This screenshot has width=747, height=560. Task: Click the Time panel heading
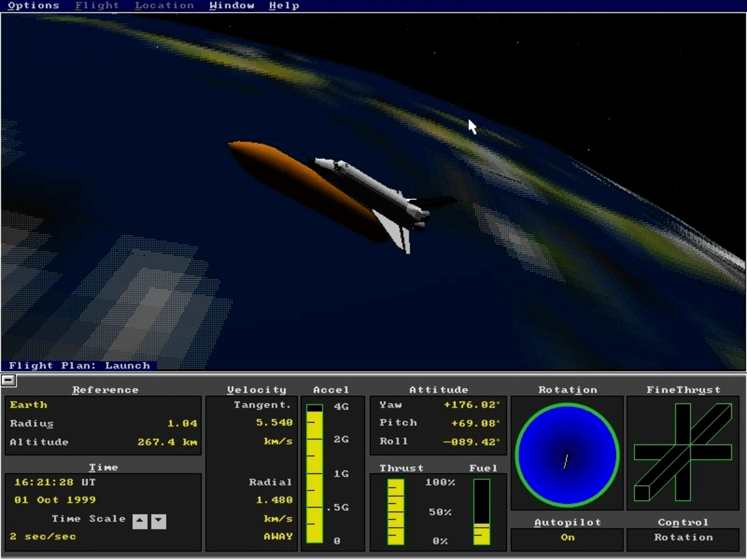coord(103,468)
